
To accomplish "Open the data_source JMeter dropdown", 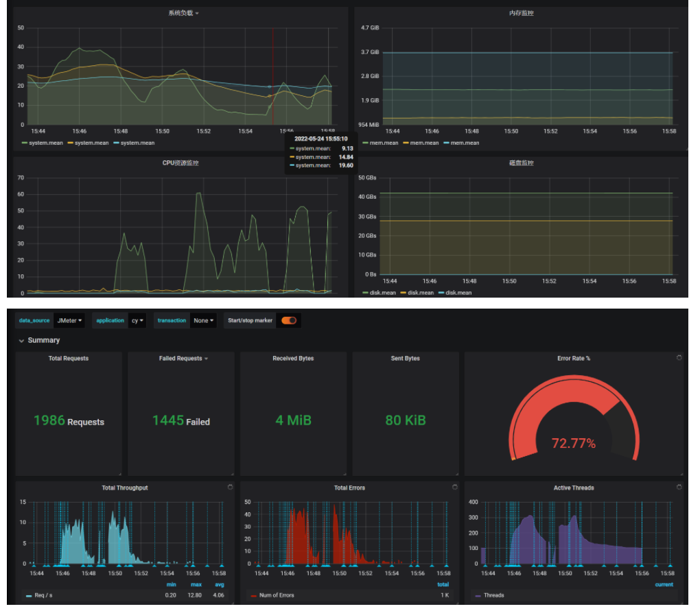I will 69,320.
